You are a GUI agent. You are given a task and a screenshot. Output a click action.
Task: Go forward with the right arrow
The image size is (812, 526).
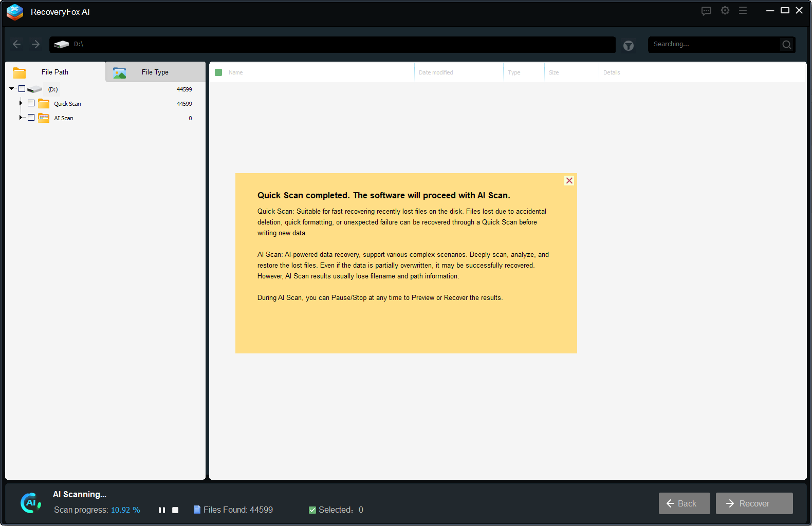(x=35, y=44)
